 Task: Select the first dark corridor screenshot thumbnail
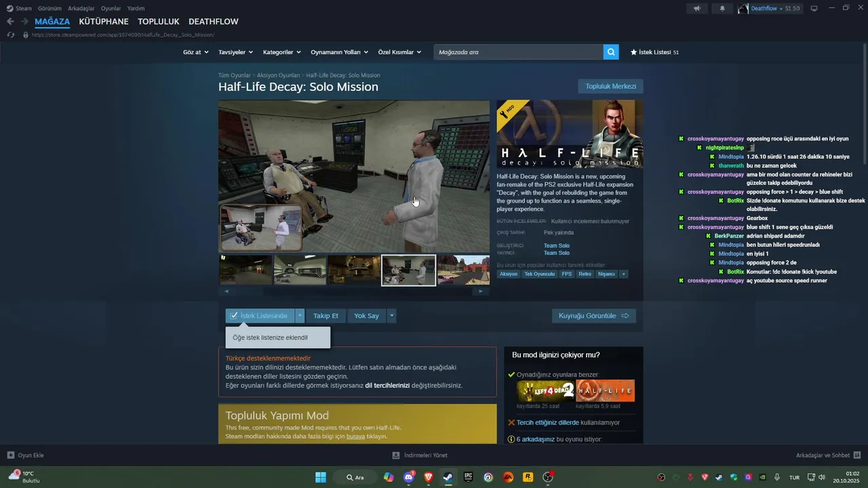(x=245, y=270)
